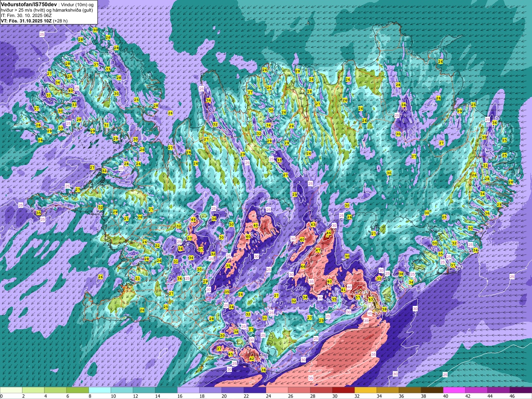Click the yellow gust label 45 near the south coast

coord(231,354)
